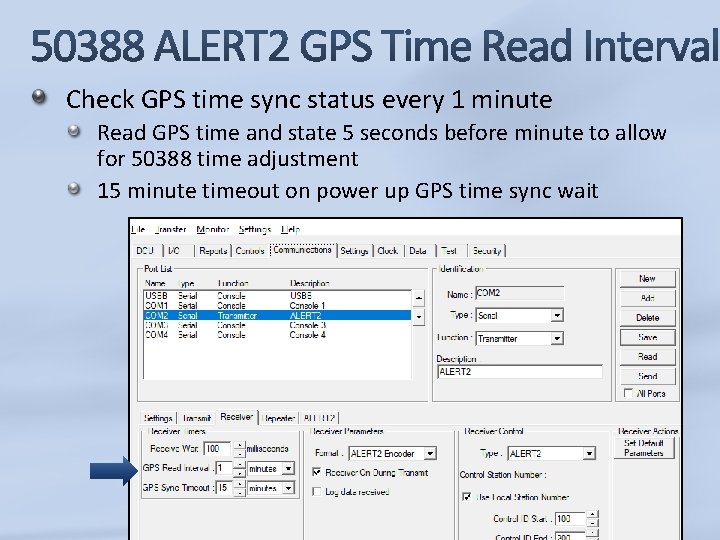Image resolution: width=720 pixels, height=540 pixels.
Task: Open the Transmit sub-tab
Action: click(197, 418)
